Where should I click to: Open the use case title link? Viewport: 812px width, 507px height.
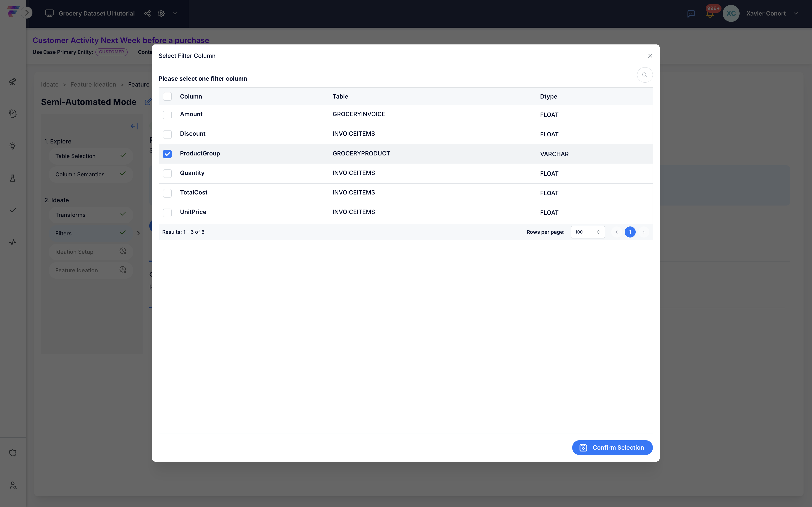click(121, 40)
